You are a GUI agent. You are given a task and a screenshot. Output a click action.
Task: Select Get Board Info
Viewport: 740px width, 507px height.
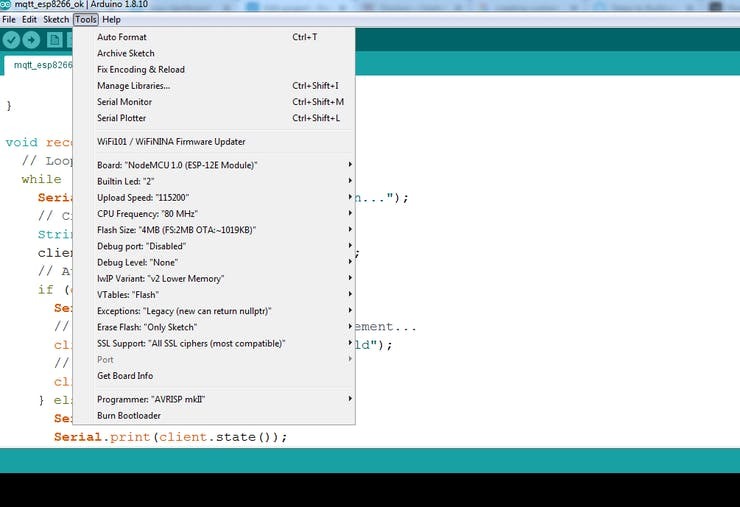tap(213, 376)
